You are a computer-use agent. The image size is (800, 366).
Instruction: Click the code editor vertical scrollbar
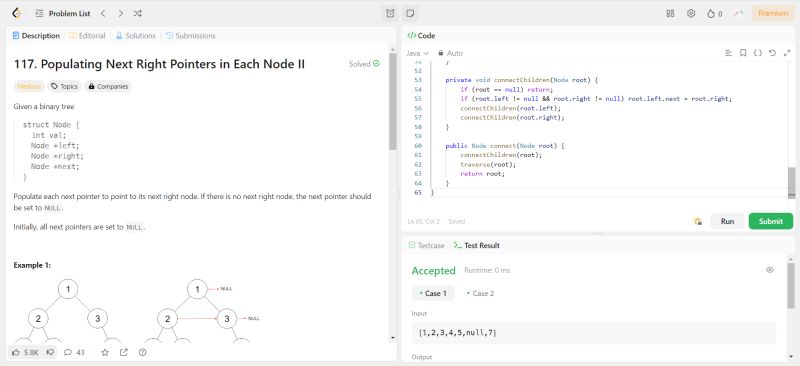tap(791, 182)
